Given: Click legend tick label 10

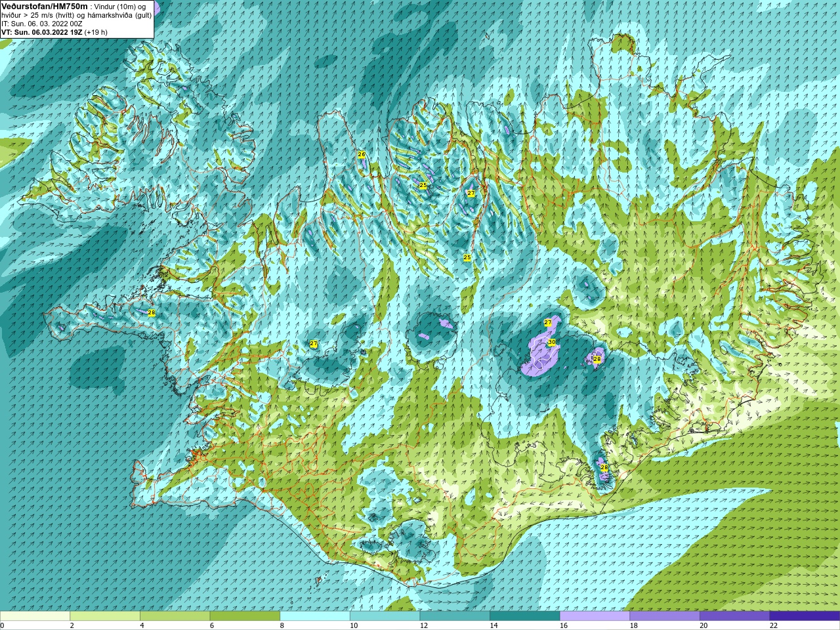Looking at the screenshot, I should (354, 625).
